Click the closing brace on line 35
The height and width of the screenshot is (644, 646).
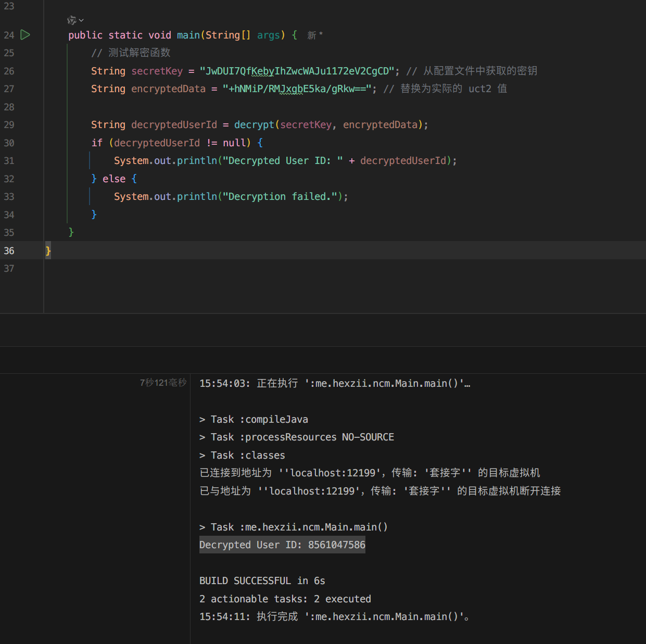pos(71,233)
